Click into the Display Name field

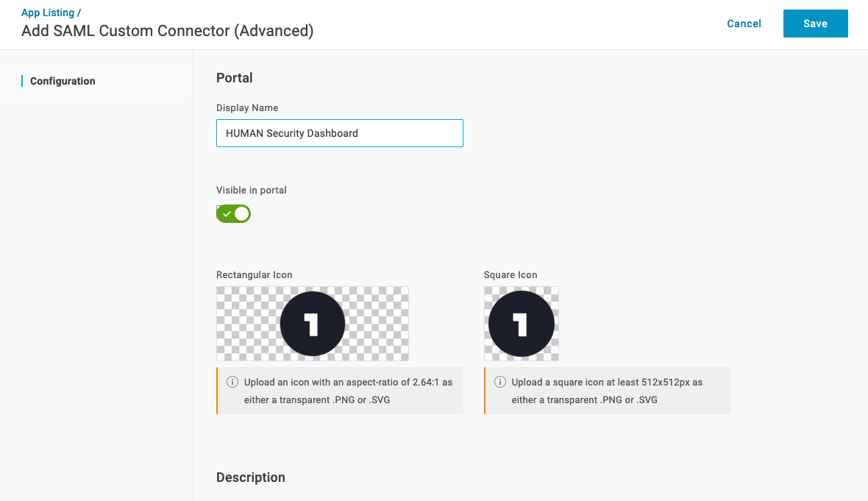tap(339, 133)
